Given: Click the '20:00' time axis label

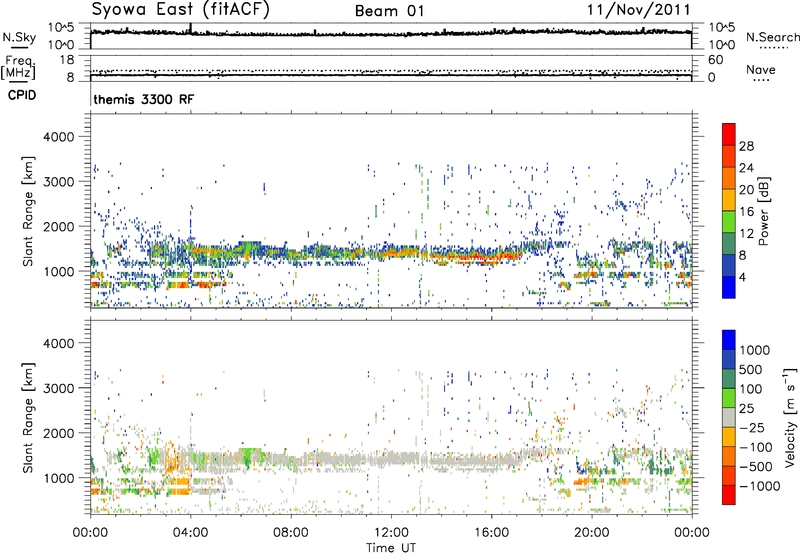Looking at the screenshot, I should pos(591,533).
